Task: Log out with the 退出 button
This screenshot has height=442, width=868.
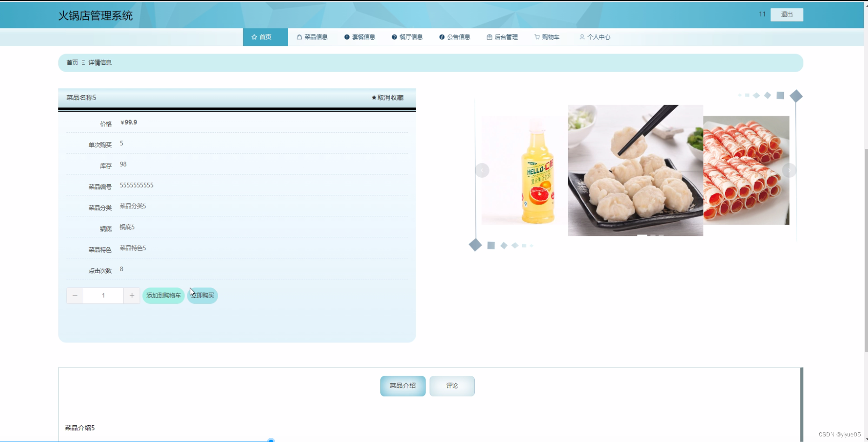Action: [x=787, y=14]
